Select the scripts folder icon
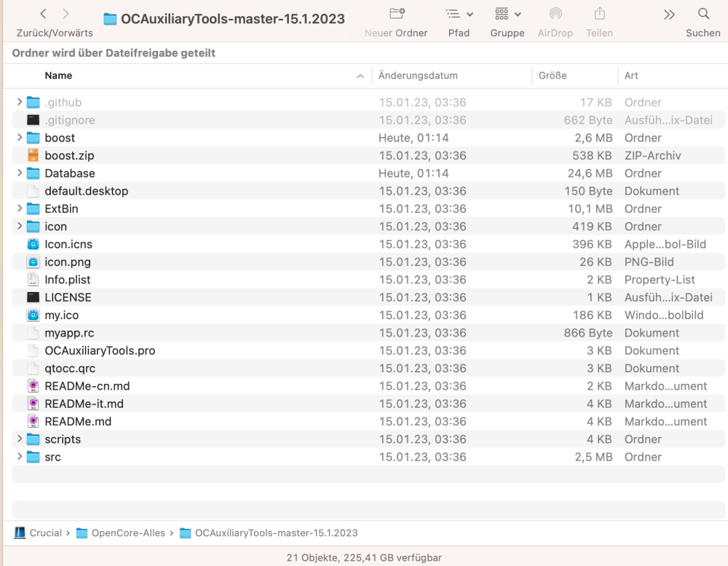 [33, 439]
